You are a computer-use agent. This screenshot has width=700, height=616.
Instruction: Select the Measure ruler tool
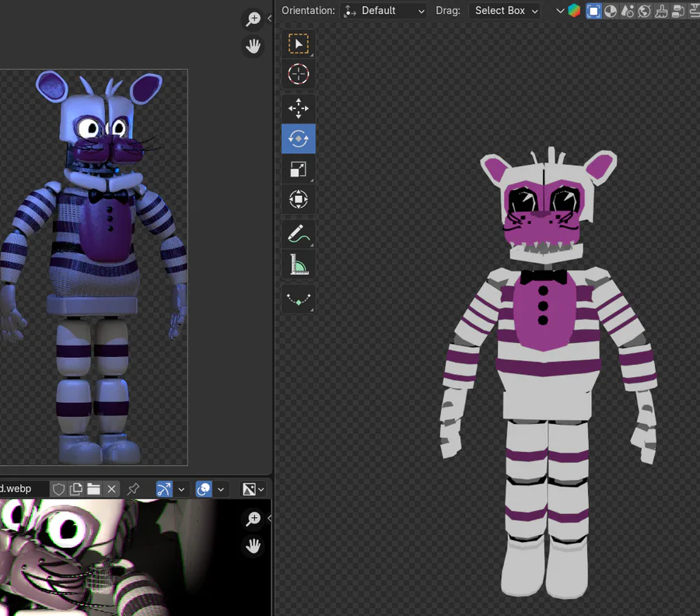click(x=298, y=264)
